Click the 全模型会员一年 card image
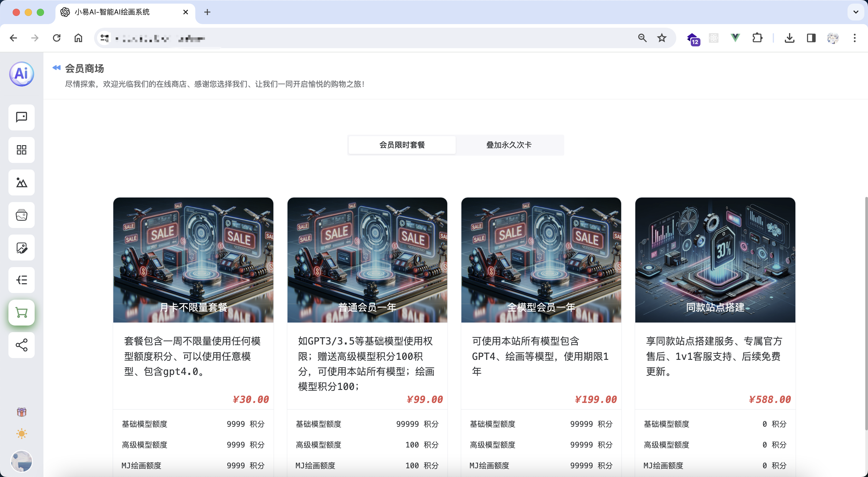This screenshot has width=868, height=477. 541,260
